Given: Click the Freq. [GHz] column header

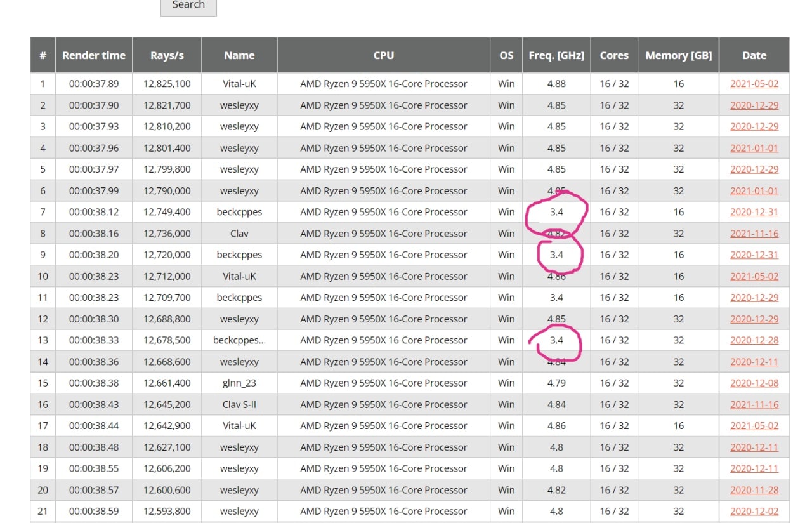Looking at the screenshot, I should [x=556, y=55].
